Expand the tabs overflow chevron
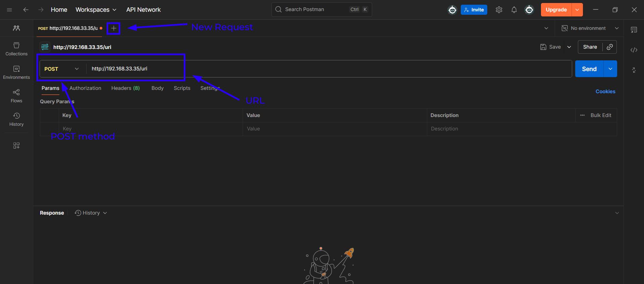Viewport: 644px width, 284px height. tap(546, 28)
